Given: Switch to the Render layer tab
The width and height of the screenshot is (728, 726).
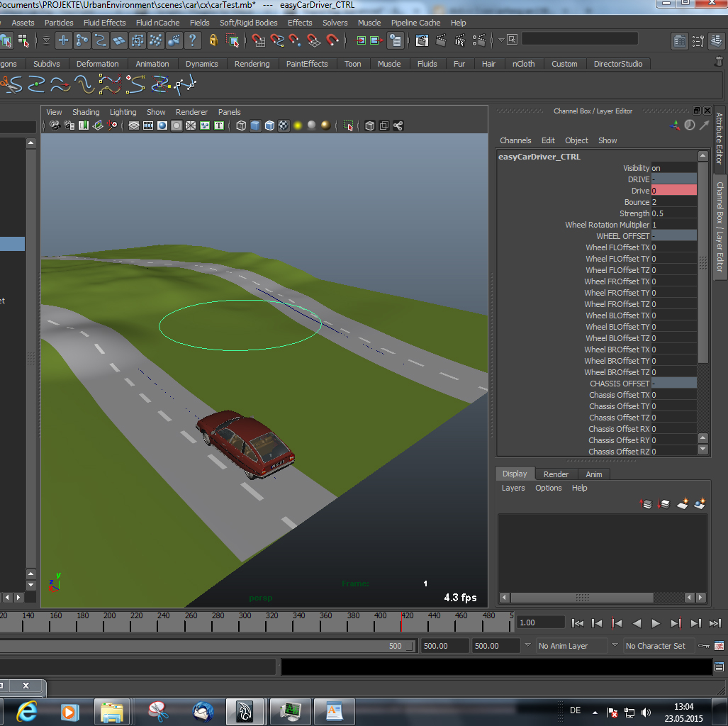Looking at the screenshot, I should (x=556, y=474).
